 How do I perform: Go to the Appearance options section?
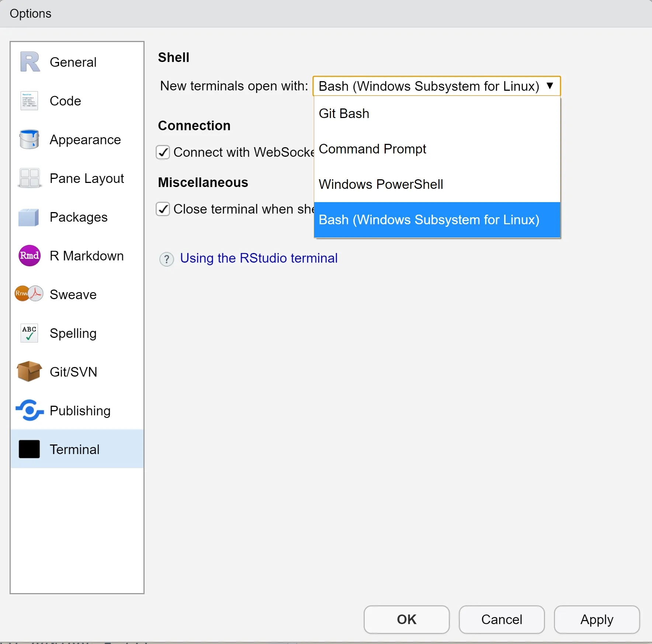click(x=77, y=139)
